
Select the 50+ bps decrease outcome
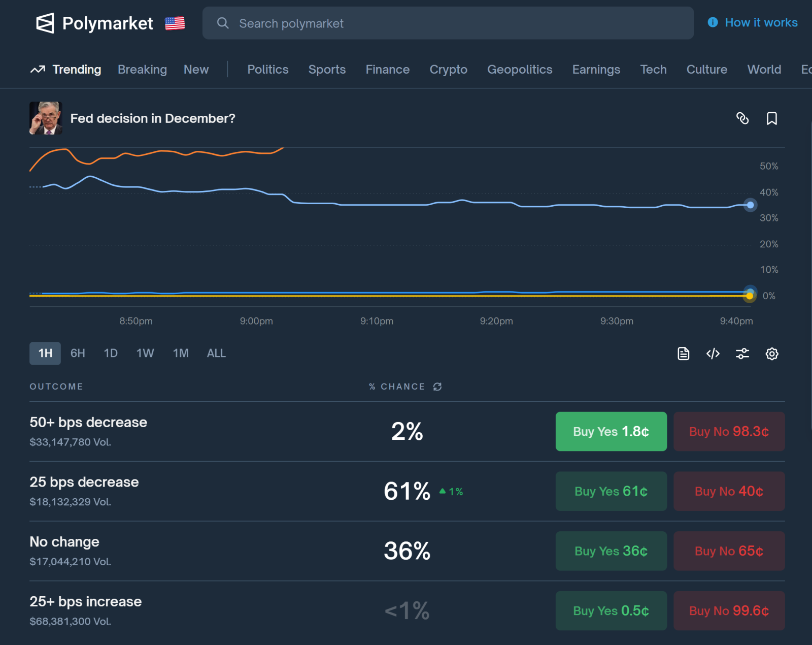click(x=88, y=423)
